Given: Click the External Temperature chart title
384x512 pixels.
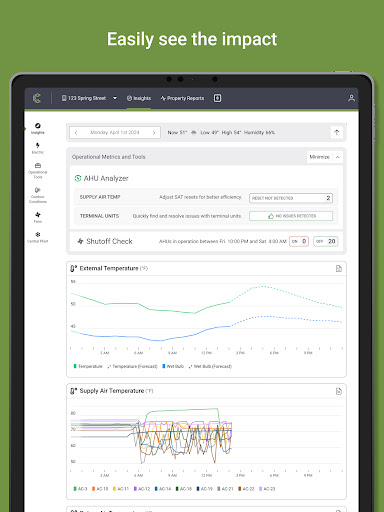Looking at the screenshot, I should (x=109, y=268).
